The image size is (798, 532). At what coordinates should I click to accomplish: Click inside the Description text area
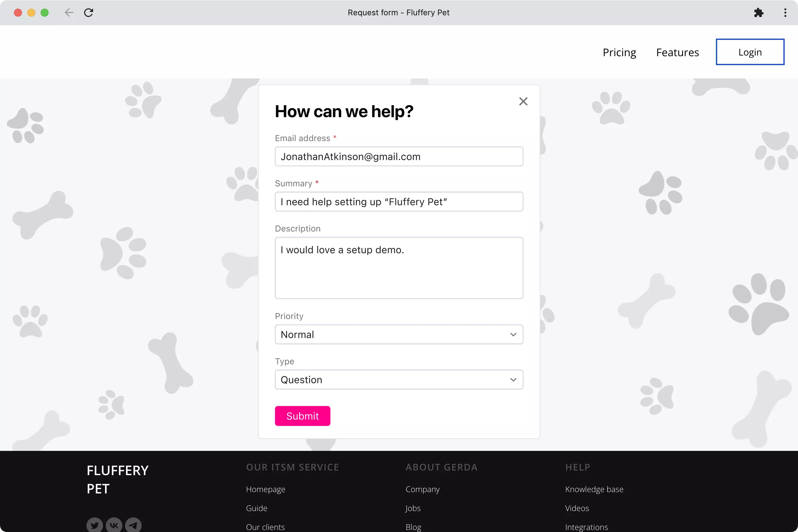pos(399,268)
